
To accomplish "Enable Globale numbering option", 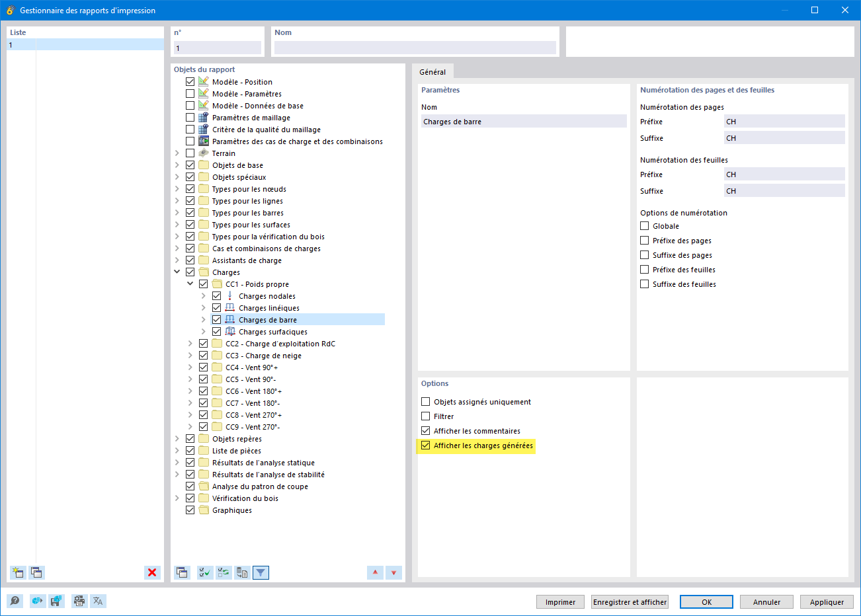I will click(x=645, y=226).
